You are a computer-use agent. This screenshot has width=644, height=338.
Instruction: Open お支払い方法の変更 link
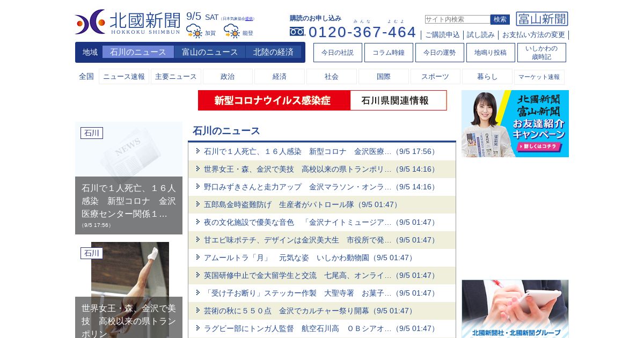click(533, 35)
